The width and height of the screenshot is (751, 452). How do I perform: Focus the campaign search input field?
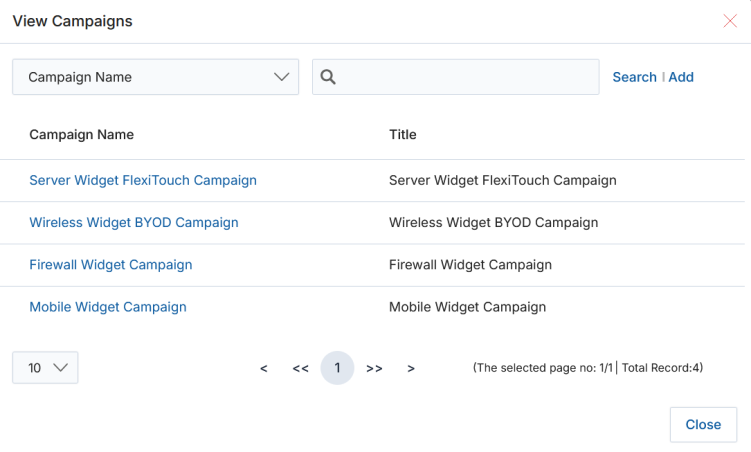(455, 77)
